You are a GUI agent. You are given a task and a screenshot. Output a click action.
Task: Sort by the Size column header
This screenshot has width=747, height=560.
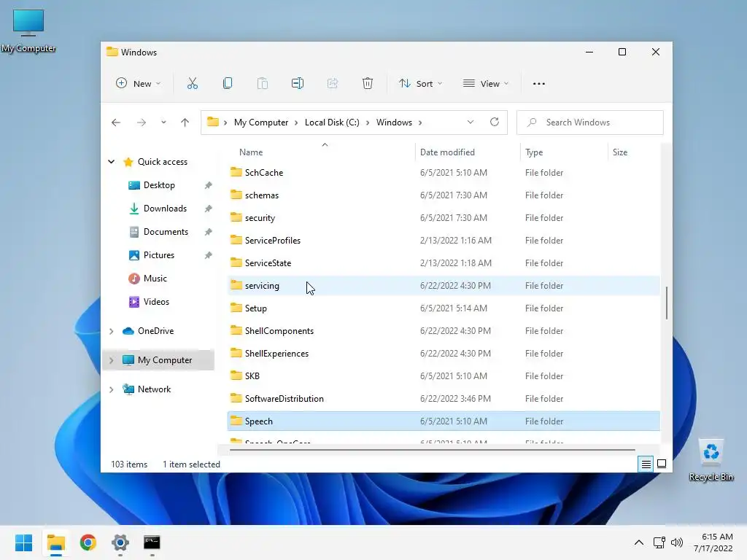tap(620, 152)
